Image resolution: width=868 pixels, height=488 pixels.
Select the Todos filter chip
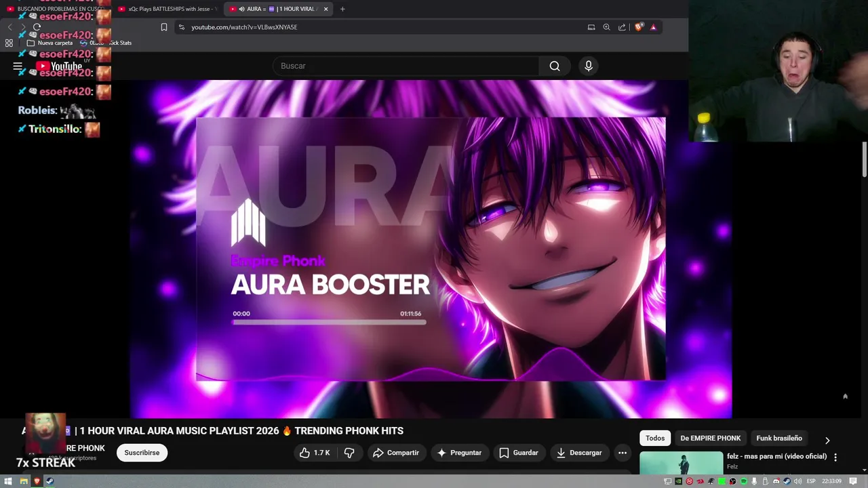pyautogui.click(x=655, y=438)
